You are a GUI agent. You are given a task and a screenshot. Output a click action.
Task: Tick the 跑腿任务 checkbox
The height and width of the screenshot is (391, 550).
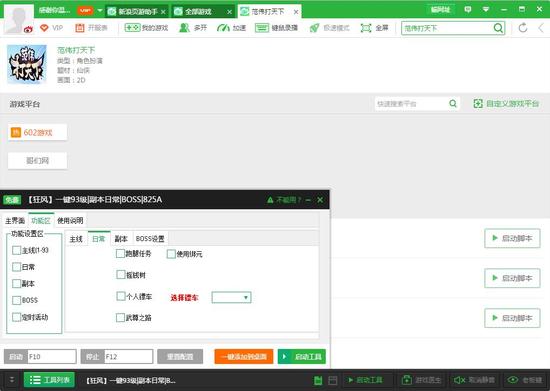[x=120, y=253]
